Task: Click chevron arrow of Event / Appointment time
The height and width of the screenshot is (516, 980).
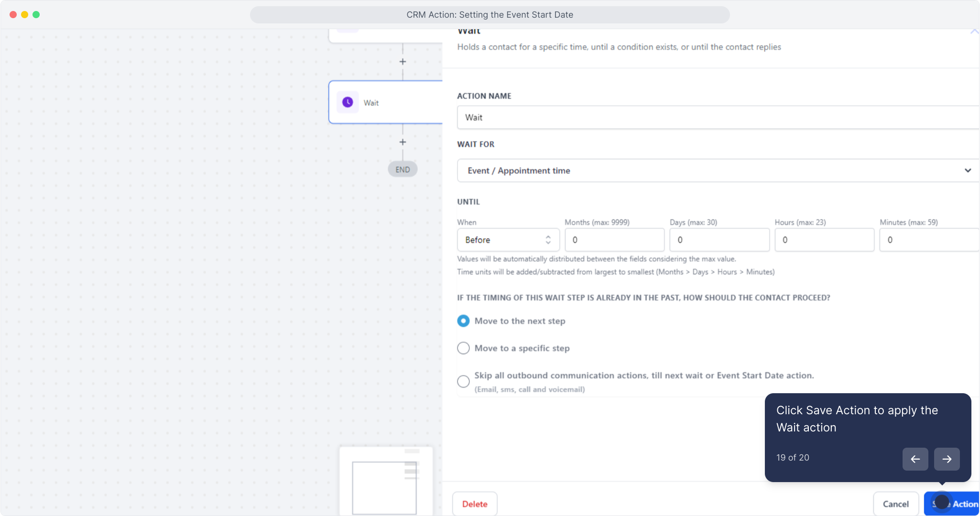Action: [x=968, y=171]
